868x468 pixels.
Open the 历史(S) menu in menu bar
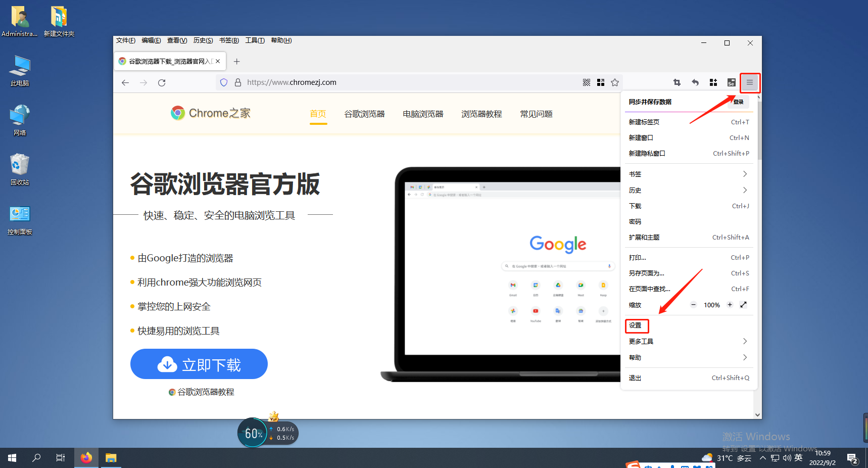(x=203, y=40)
